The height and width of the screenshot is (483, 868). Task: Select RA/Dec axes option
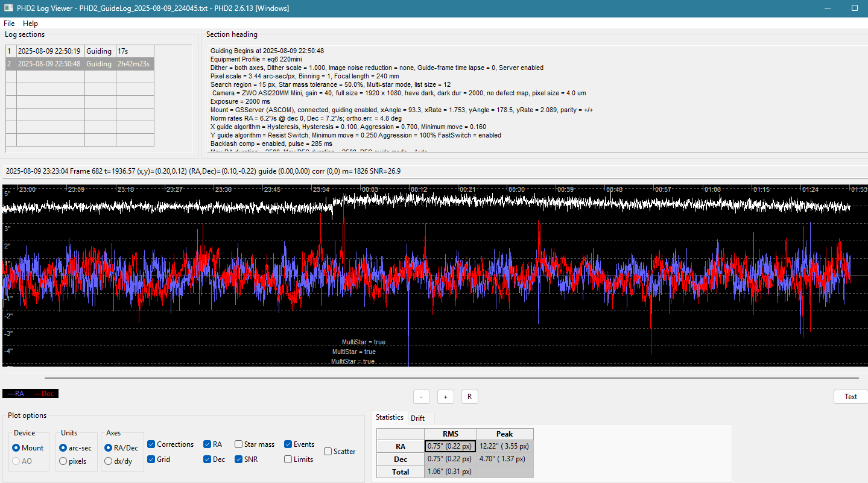[x=121, y=448]
